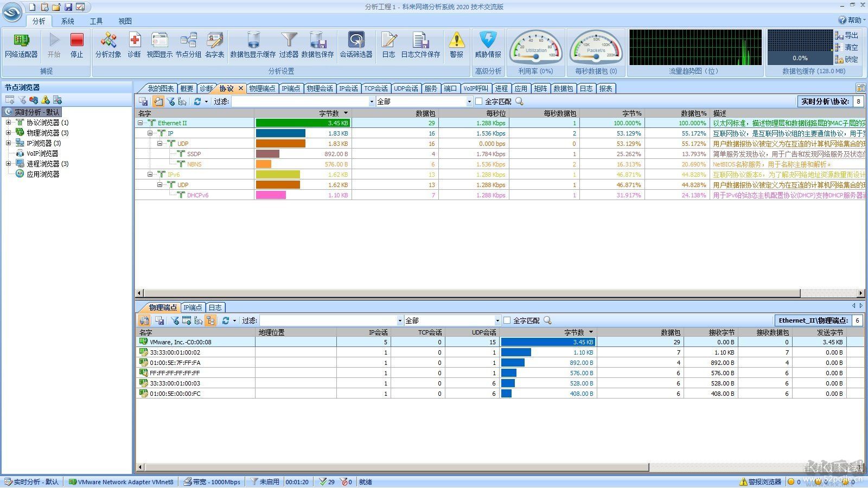
Task: Click the 过滤器 filter funnel icon
Action: (289, 41)
